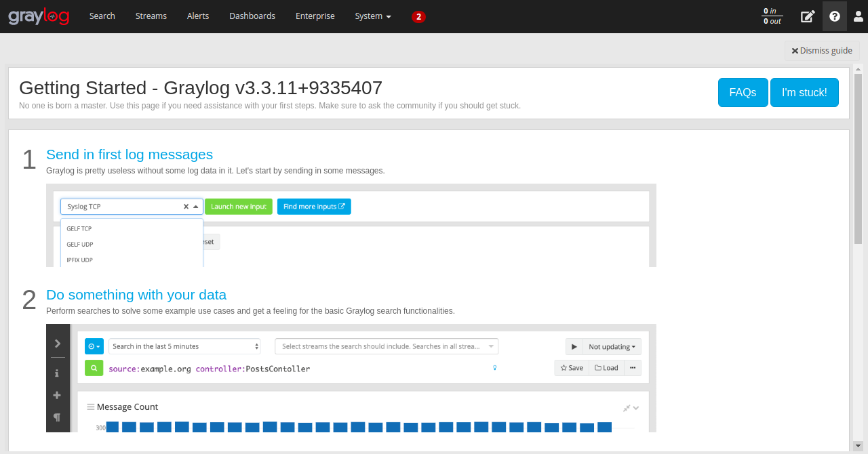Click the play button for updating search

coord(574,346)
